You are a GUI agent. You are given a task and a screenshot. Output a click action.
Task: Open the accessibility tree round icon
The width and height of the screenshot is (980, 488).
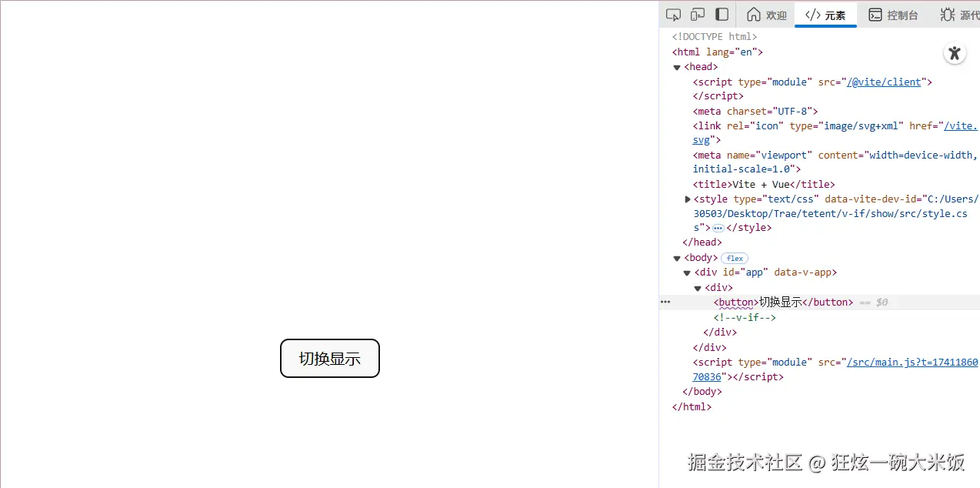click(955, 53)
